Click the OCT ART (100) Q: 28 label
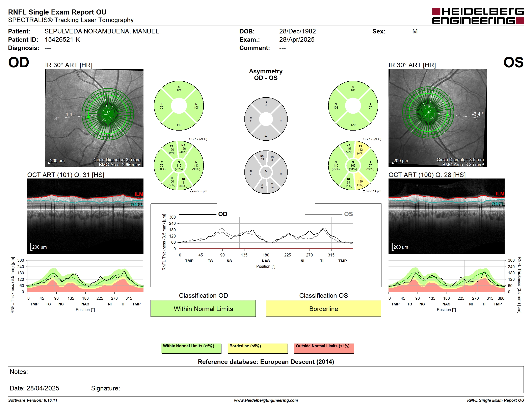The width and height of the screenshot is (532, 411). click(x=427, y=175)
